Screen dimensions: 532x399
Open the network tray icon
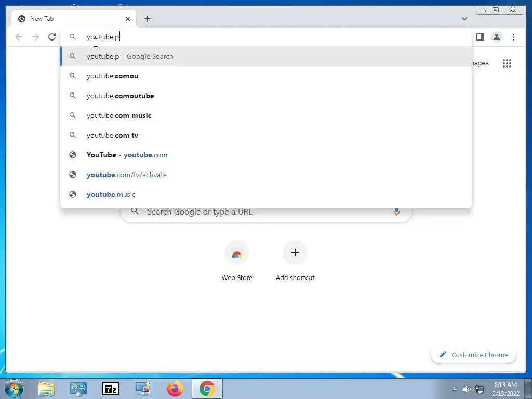[x=480, y=389]
